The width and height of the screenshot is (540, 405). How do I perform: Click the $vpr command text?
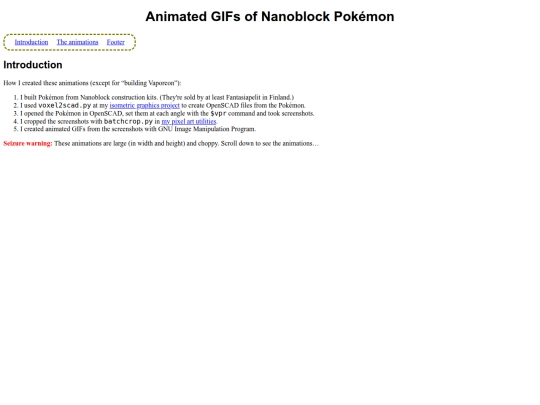218,113
